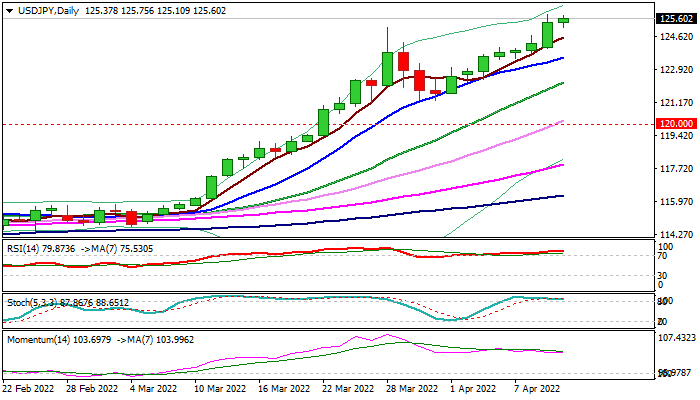Click the 122.920 price axis label
The image size is (700, 400).
pyautogui.click(x=676, y=70)
